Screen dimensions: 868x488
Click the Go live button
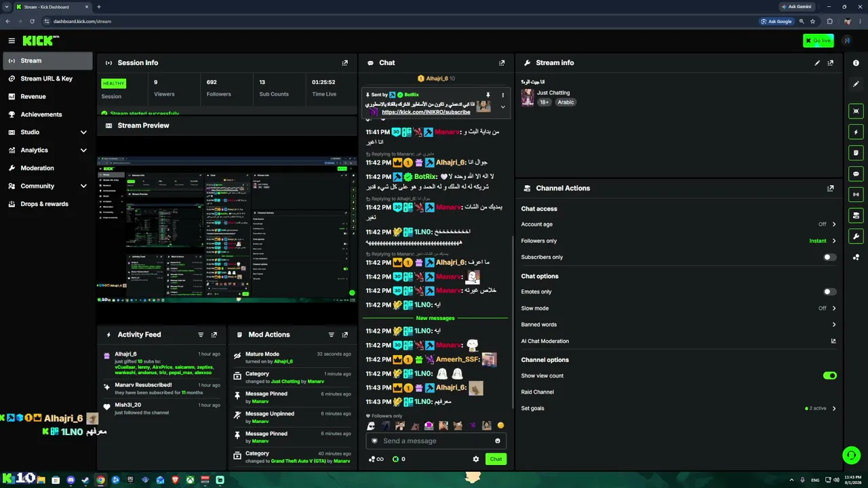click(x=818, y=41)
